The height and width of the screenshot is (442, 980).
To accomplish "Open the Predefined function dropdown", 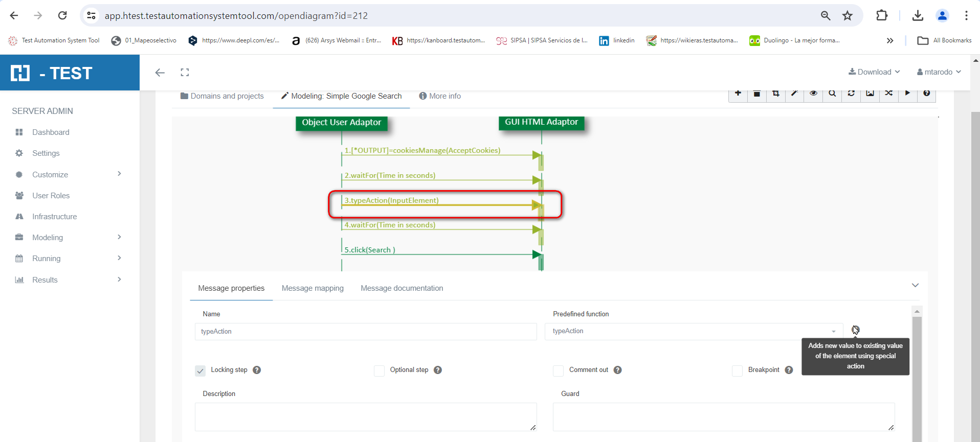I will coord(693,331).
